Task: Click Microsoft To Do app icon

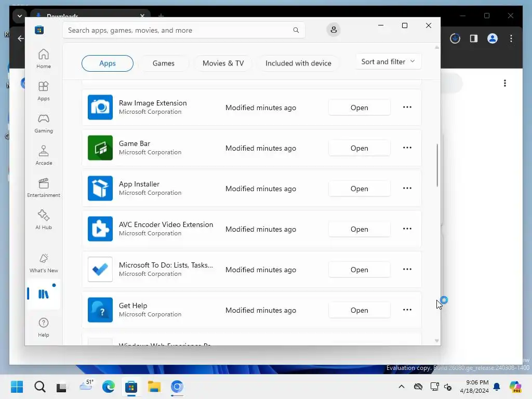Action: pyautogui.click(x=100, y=270)
